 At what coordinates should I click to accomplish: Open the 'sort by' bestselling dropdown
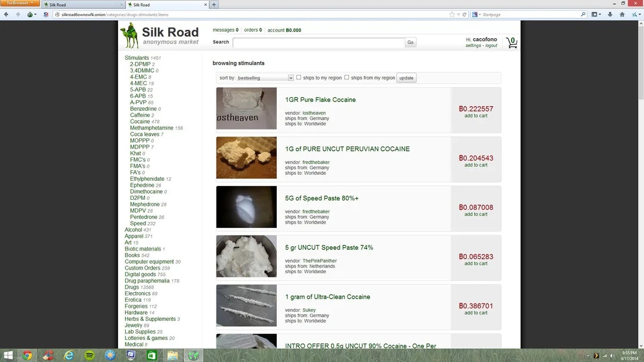(265, 78)
